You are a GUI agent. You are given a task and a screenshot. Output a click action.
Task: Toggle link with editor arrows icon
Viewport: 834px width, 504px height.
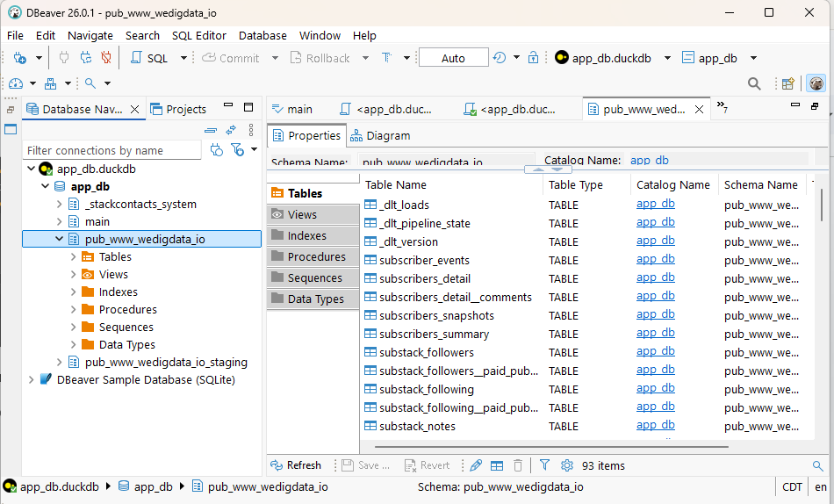tap(231, 130)
